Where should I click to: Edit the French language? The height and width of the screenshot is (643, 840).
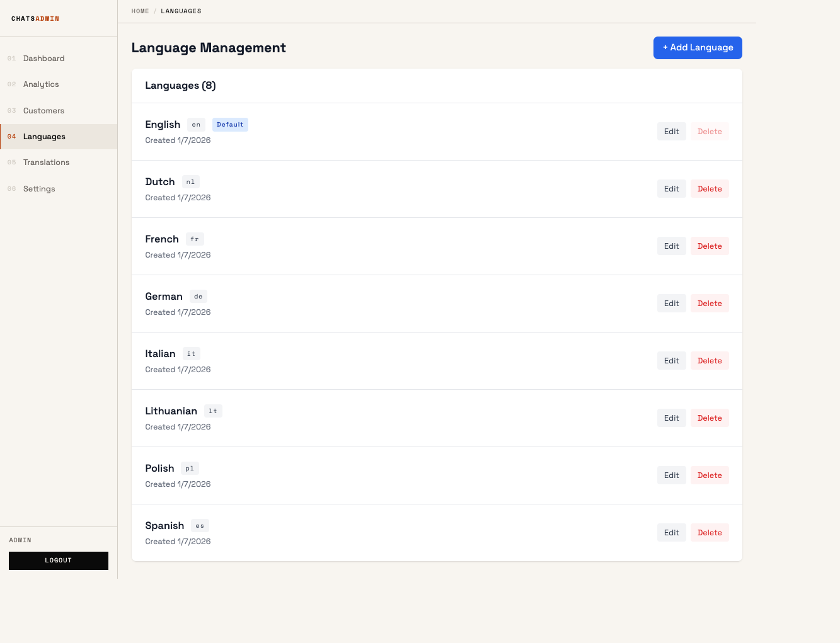(x=671, y=246)
